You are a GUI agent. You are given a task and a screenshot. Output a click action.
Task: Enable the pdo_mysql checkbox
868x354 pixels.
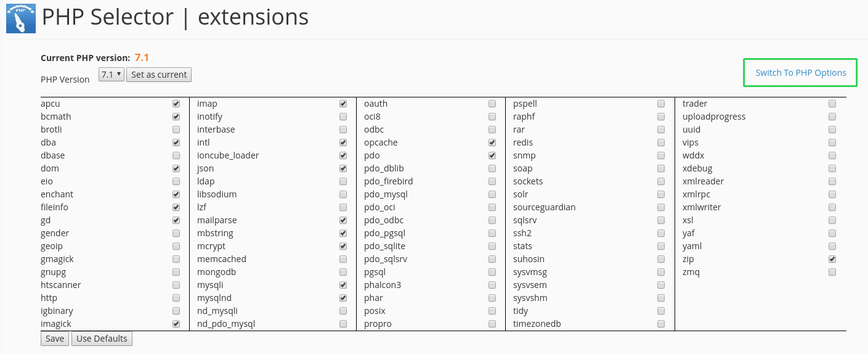pyautogui.click(x=492, y=194)
